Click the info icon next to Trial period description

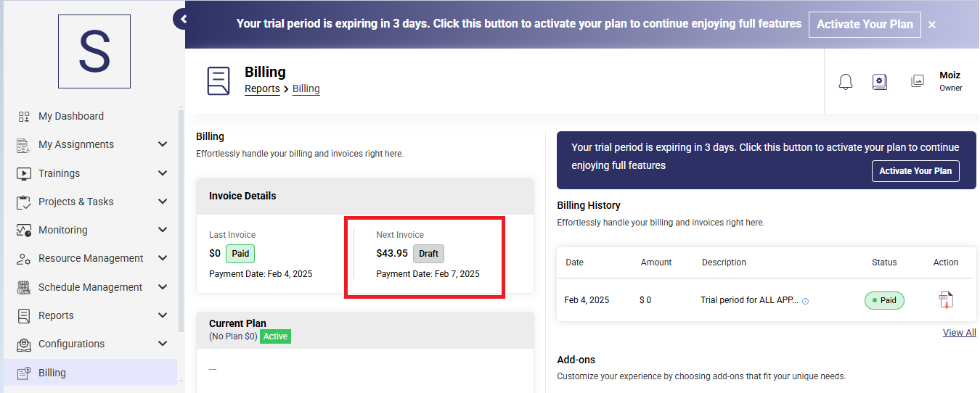(805, 301)
